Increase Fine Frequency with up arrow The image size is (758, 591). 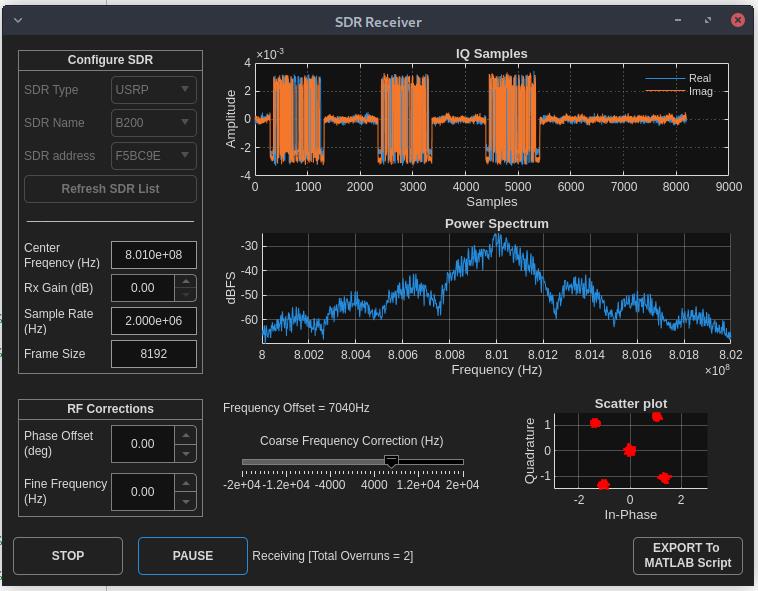tap(185, 483)
